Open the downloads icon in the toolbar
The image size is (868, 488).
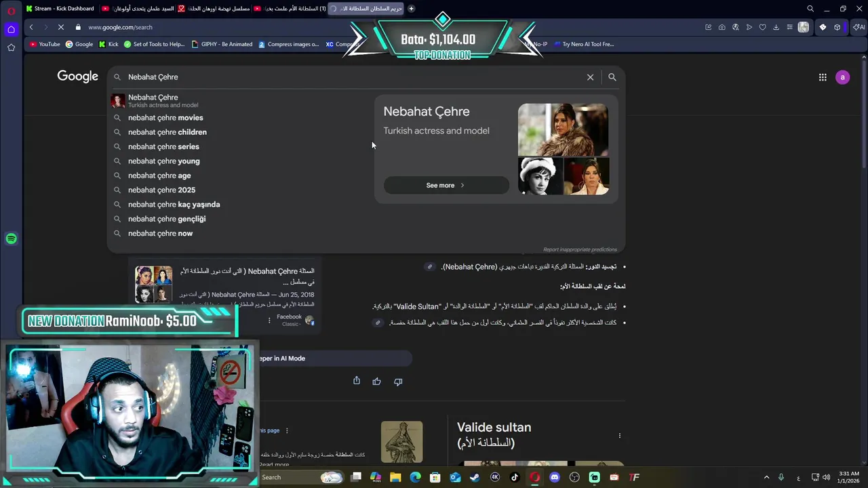[776, 27]
